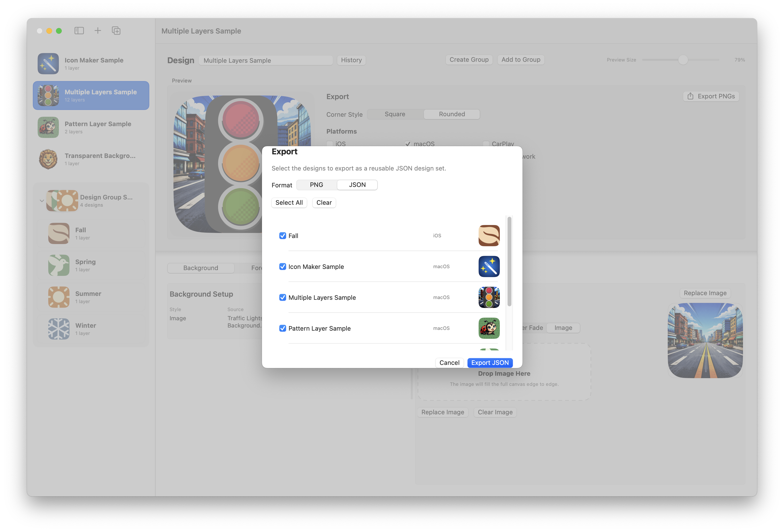Viewport: 784px width, 532px height.
Task: Click Select All in Export dialog
Action: point(289,202)
